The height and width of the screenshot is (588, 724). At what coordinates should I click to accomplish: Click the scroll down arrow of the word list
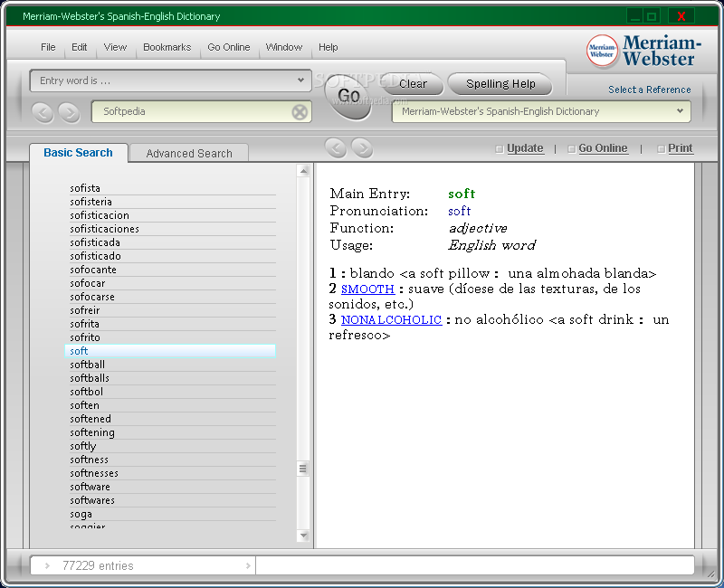[x=303, y=536]
